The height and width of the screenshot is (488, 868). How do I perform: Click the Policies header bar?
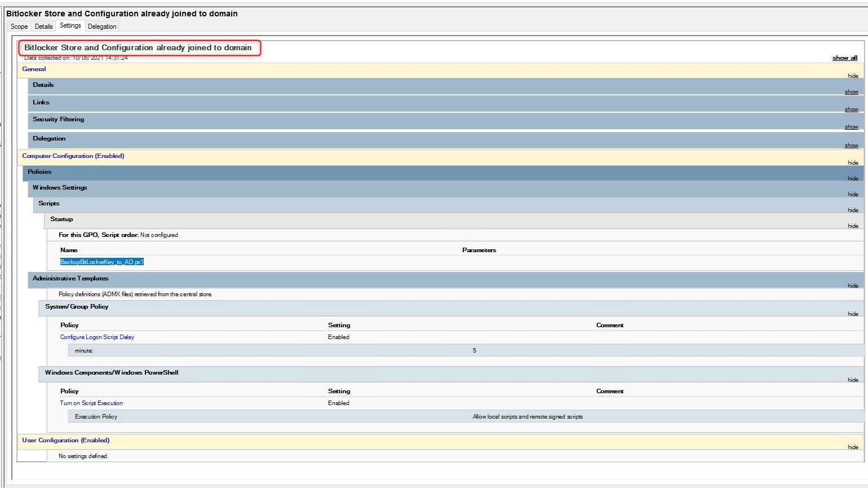442,173
